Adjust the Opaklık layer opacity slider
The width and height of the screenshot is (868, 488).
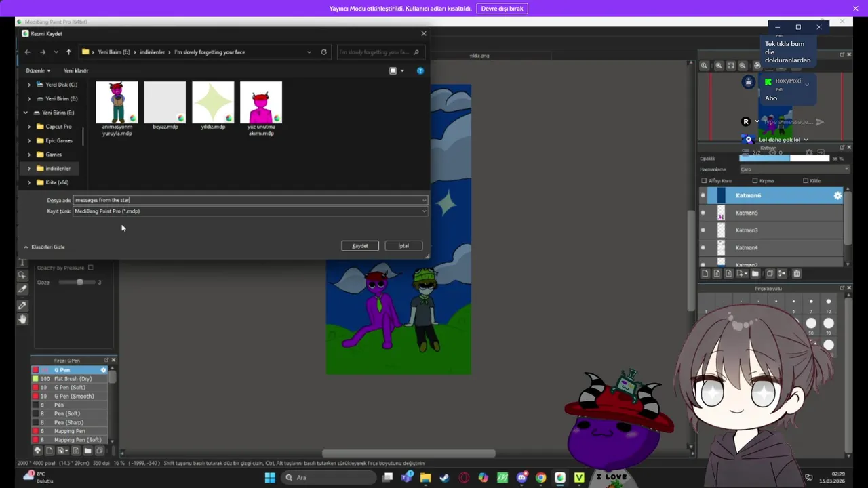pyautogui.click(x=784, y=159)
